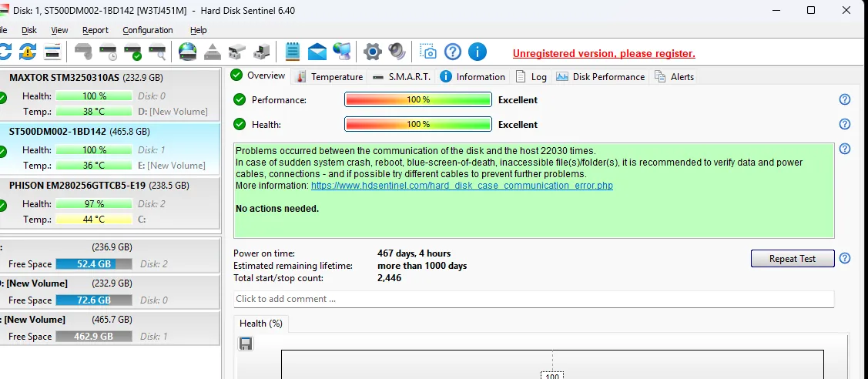Switch to the Disk Performance tab
This screenshot has width=868, height=379.
(602, 77)
